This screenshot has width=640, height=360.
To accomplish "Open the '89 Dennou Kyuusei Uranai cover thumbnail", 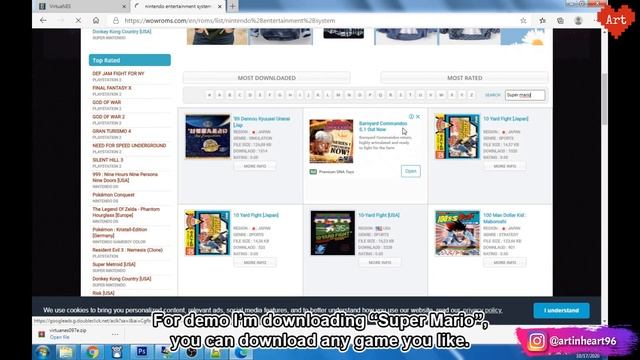I will click(208, 136).
